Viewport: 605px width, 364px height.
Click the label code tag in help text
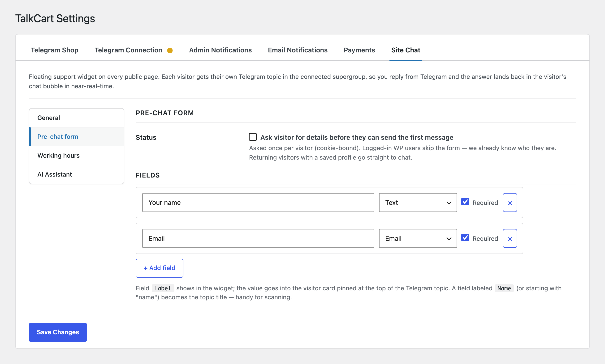click(x=163, y=288)
